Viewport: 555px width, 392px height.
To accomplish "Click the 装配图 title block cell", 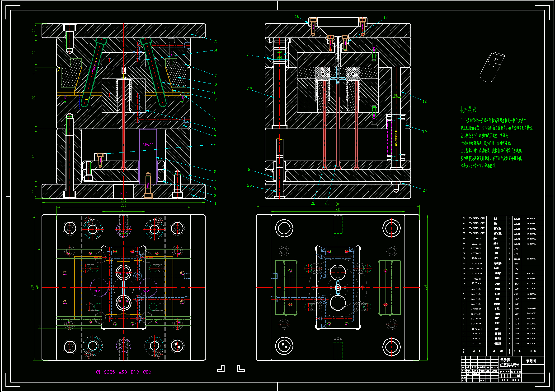I will [531, 361].
